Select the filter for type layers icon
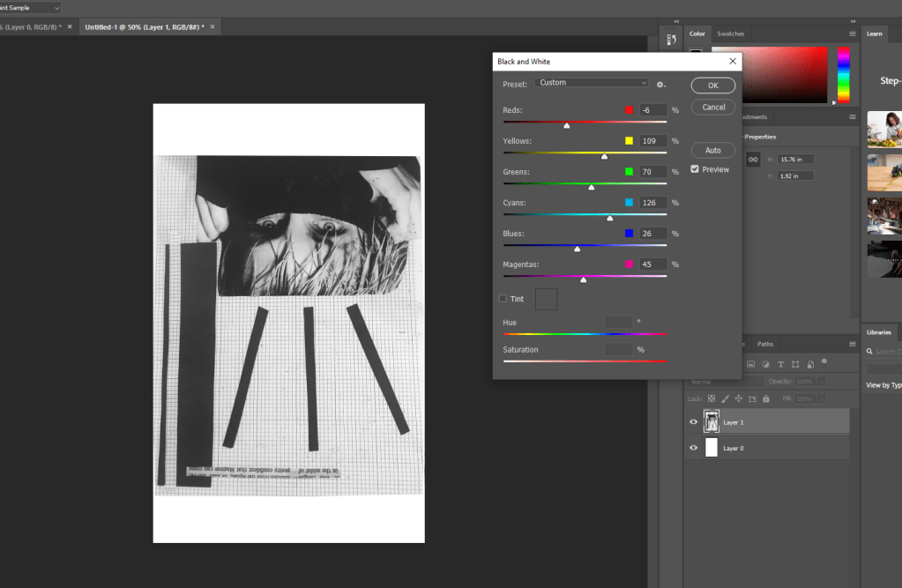The image size is (902, 588). click(780, 364)
